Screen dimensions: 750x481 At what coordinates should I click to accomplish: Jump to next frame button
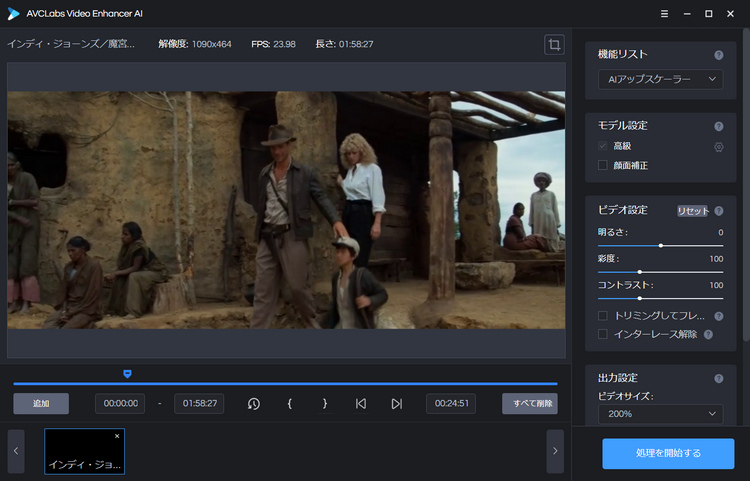point(397,404)
